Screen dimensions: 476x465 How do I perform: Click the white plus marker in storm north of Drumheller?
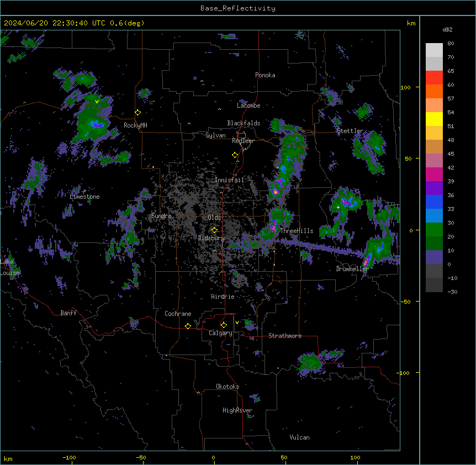pyautogui.click(x=338, y=207)
